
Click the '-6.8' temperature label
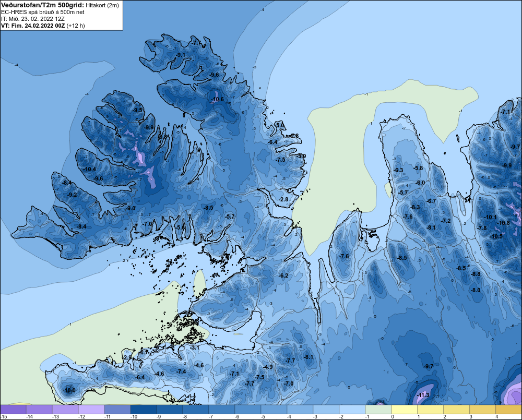[162, 137]
